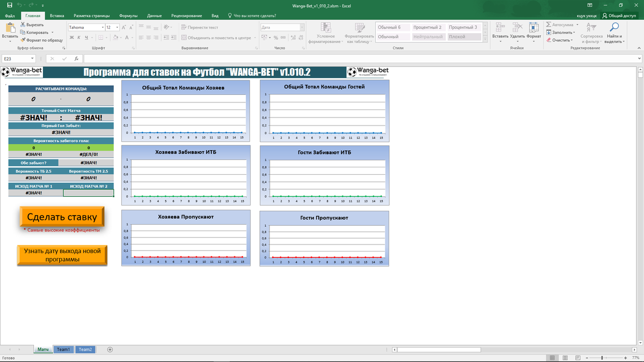
Task: Open the font size 12 dropdown
Action: pos(116,27)
